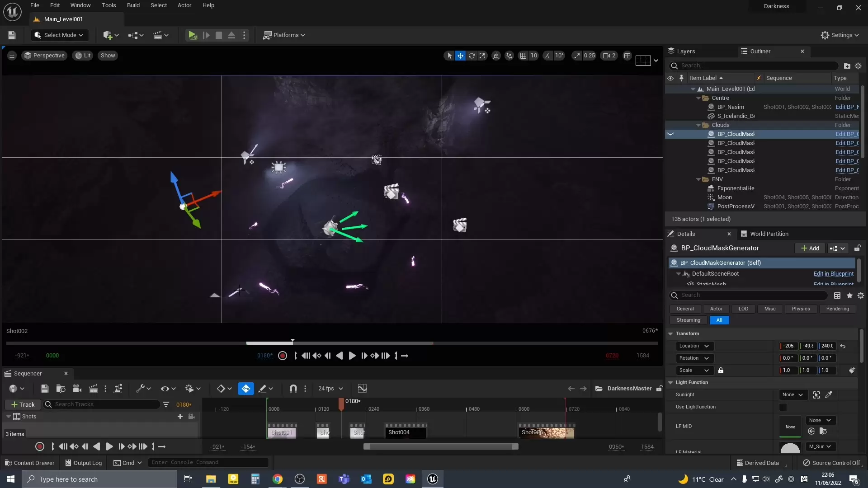Open the 24 fps frame rate dropdown

tap(330, 389)
